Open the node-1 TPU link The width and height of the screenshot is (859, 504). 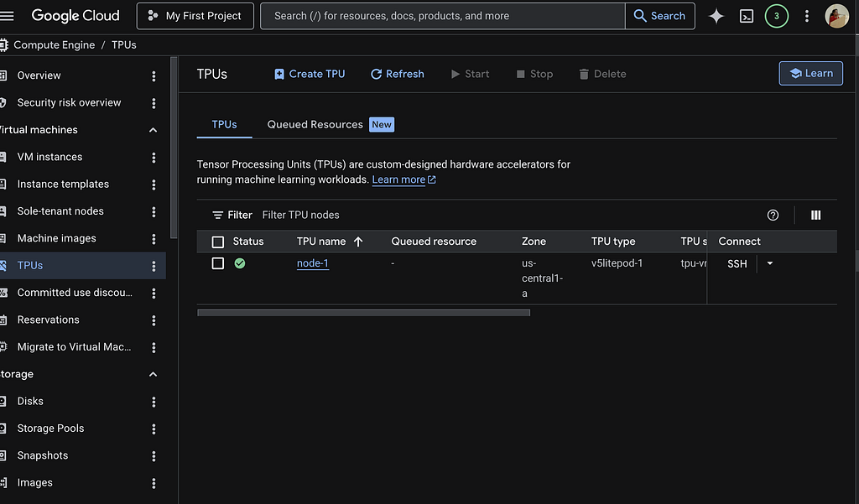point(312,263)
